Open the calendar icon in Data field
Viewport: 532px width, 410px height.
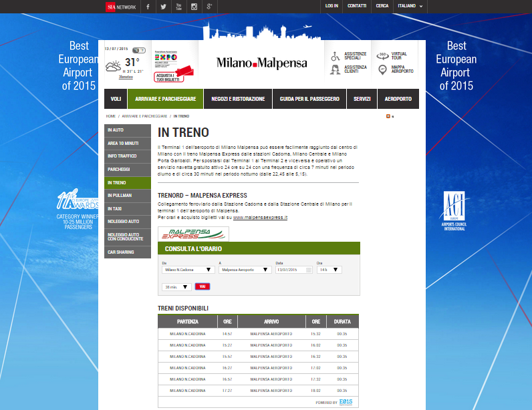click(x=309, y=270)
